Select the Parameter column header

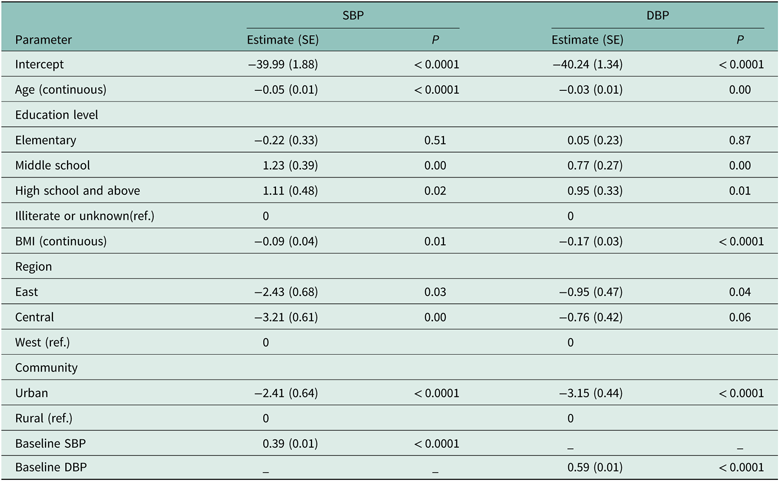43,40
